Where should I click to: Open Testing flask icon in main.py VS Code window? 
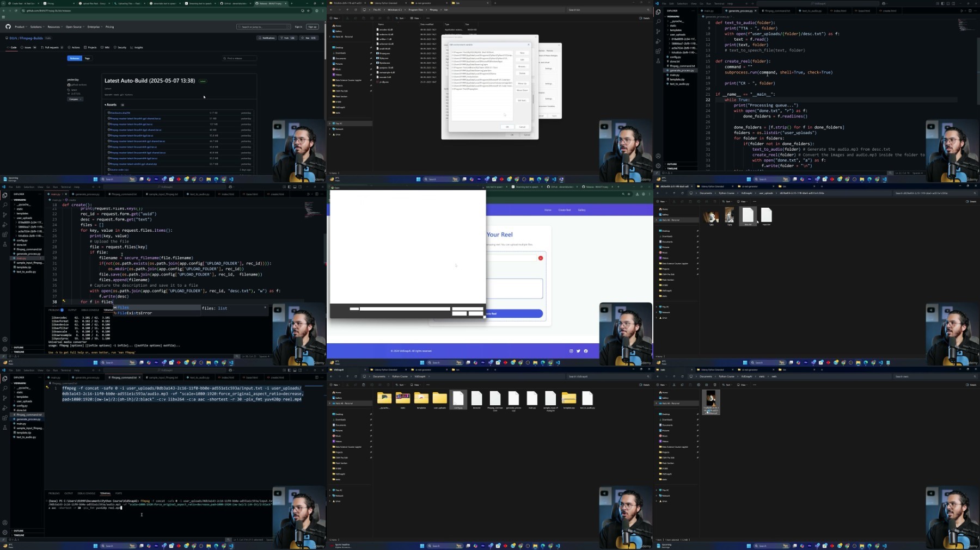tap(5, 244)
